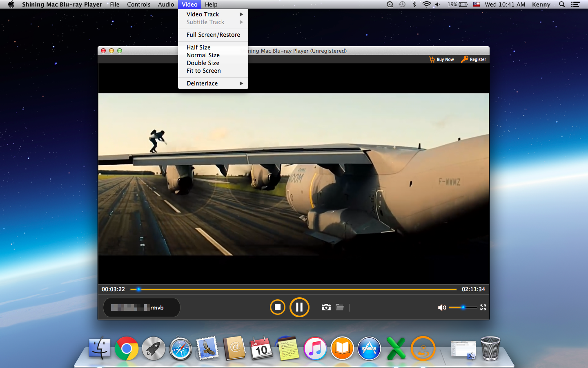
Task: Open App Store from the Dock
Action: [369, 349]
